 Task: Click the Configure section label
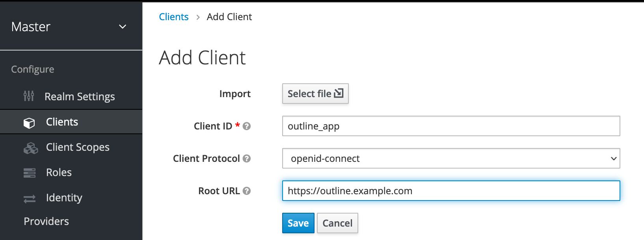(x=33, y=69)
